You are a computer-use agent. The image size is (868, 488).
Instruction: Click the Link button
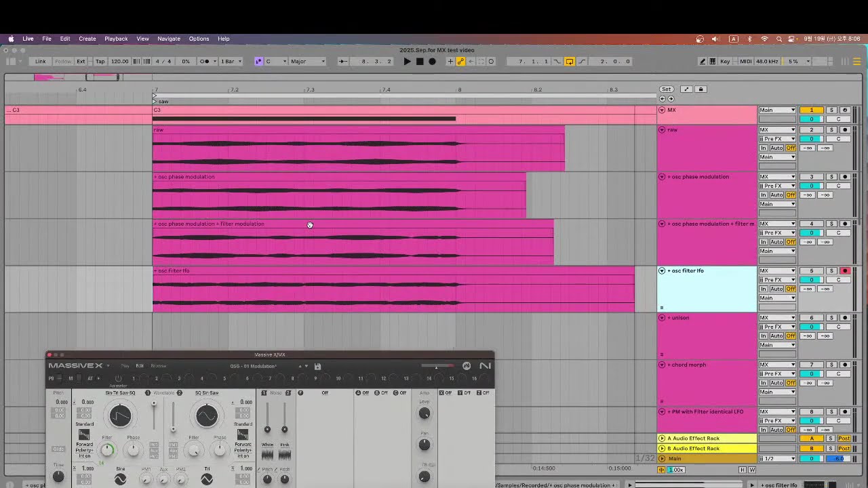[41, 62]
